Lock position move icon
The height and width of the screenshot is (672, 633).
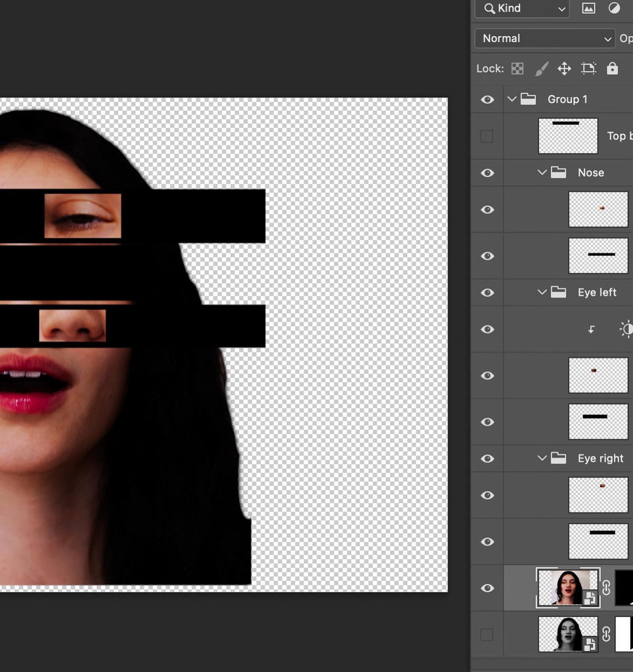(565, 68)
